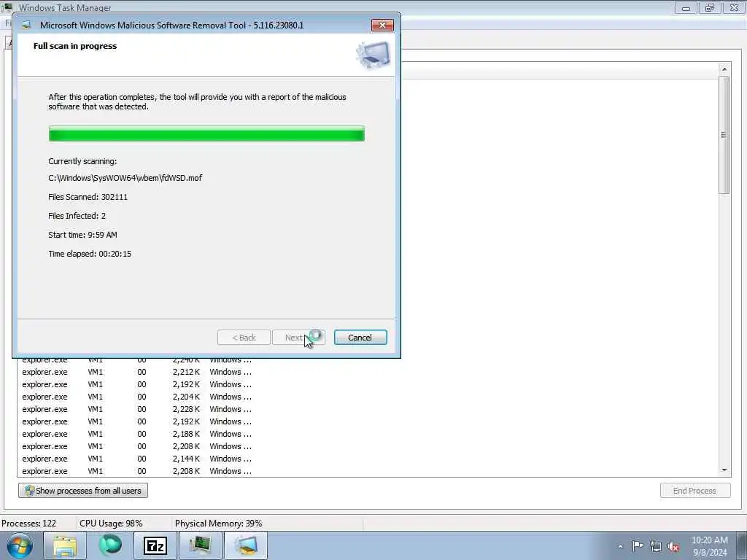This screenshot has width=747, height=560.
Task: Click the removal tool title bar icon
Action: tap(27, 26)
